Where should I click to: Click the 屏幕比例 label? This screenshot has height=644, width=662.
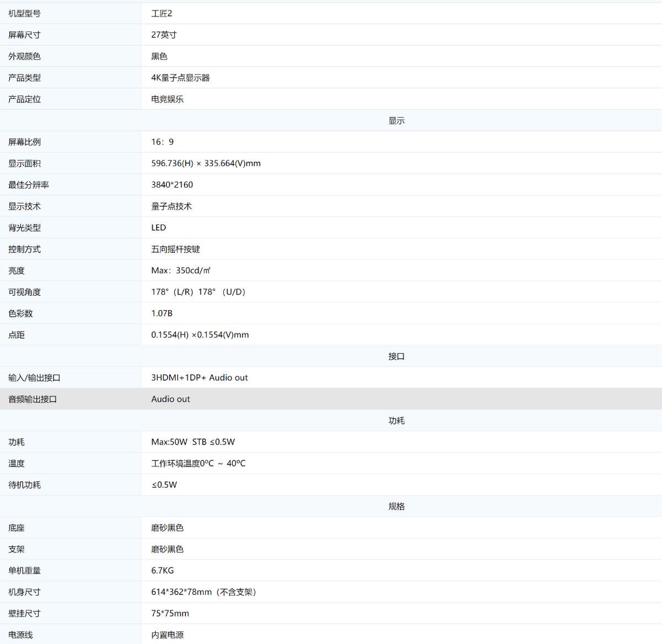pyautogui.click(x=24, y=142)
